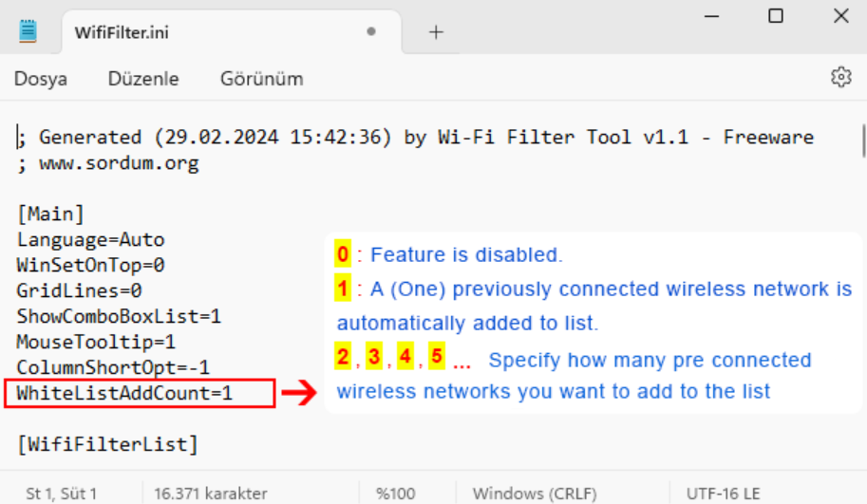Viewport: 867px width, 504px height.
Task: Place cursor in WhiteListAddCount=1 line
Action: coord(123,393)
